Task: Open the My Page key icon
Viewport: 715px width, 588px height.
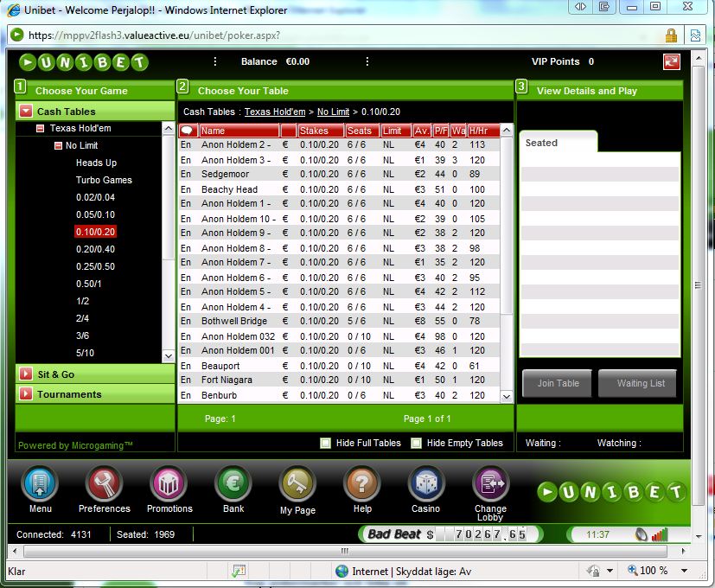Action: [x=297, y=483]
